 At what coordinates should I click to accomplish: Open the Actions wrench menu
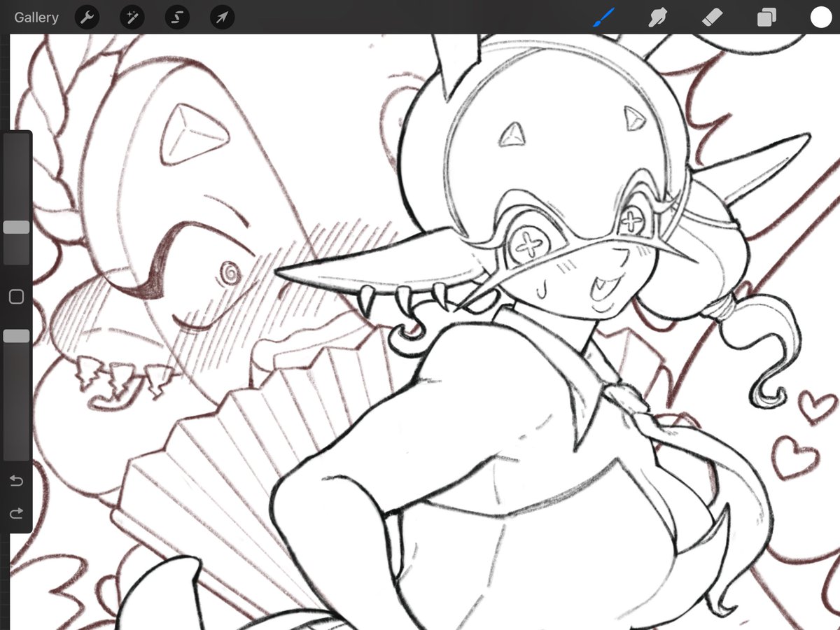(86, 17)
